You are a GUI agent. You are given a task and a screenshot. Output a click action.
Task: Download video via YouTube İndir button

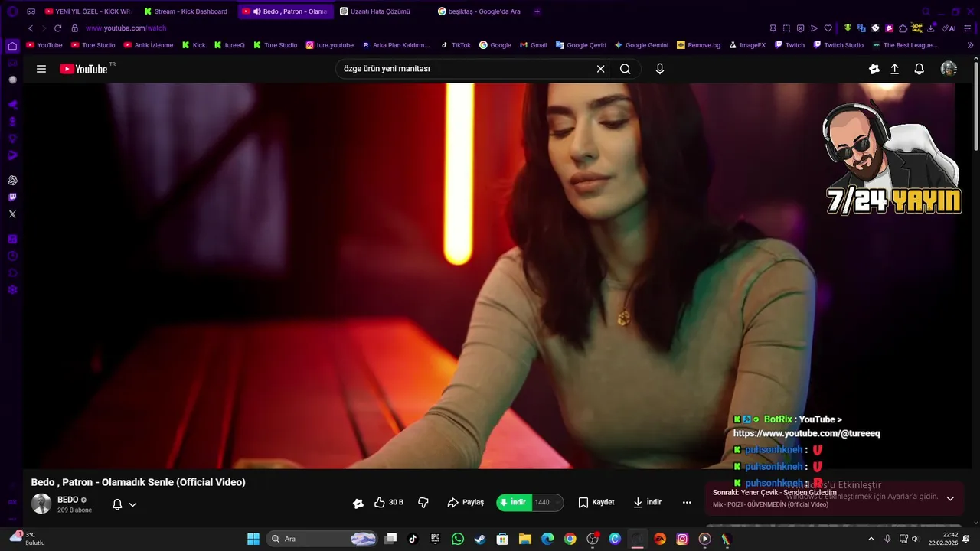[x=648, y=503]
